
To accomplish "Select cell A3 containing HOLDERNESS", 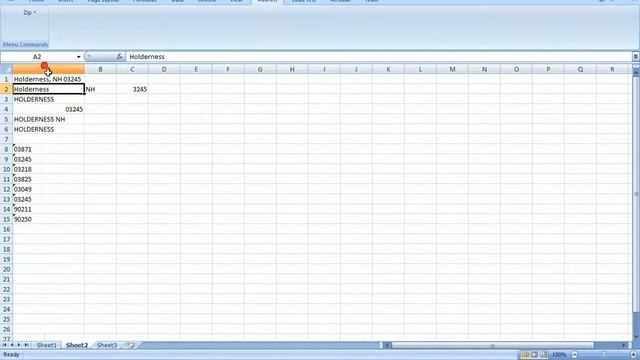I will point(49,99).
